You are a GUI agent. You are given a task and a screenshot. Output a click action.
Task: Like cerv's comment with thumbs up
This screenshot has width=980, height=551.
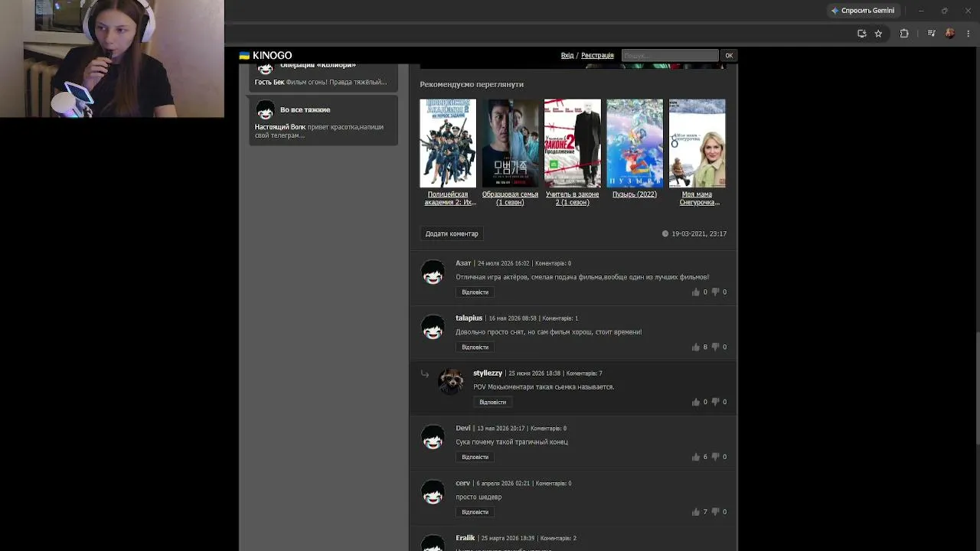point(696,512)
